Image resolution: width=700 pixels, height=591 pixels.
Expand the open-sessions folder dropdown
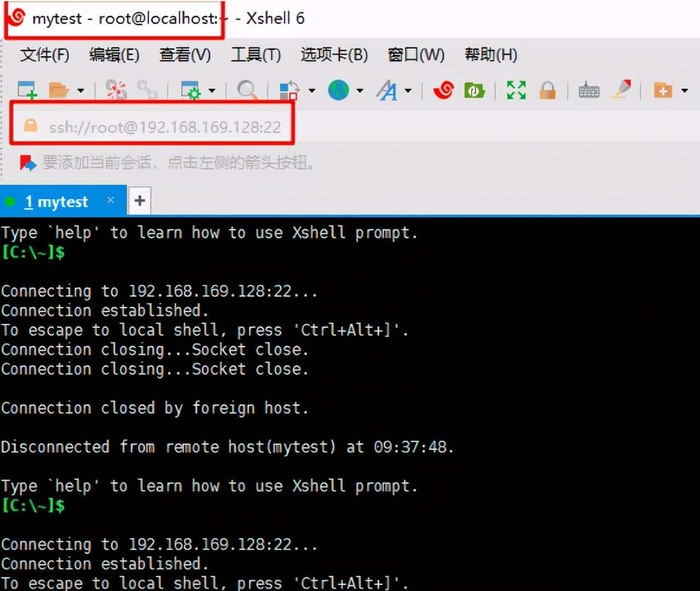click(80, 90)
